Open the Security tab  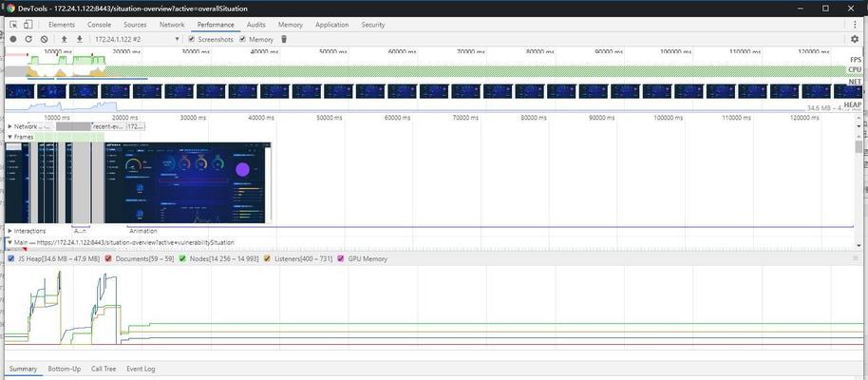tap(373, 25)
